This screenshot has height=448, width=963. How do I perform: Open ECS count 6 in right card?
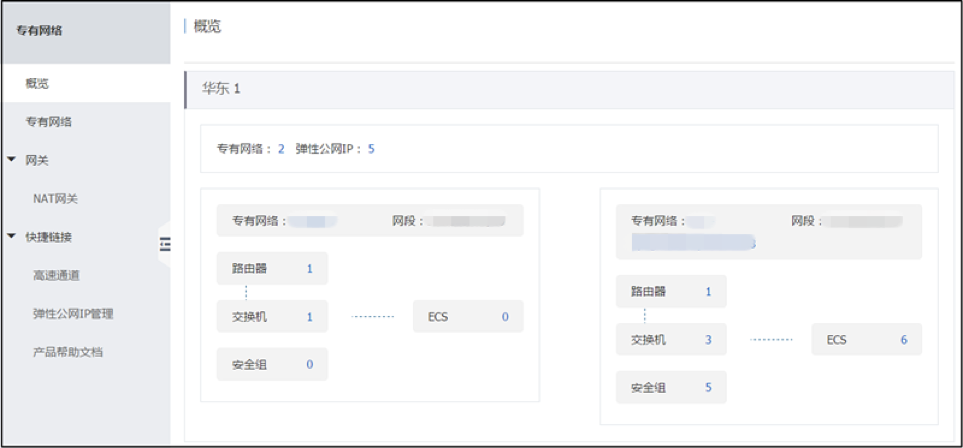(x=903, y=340)
